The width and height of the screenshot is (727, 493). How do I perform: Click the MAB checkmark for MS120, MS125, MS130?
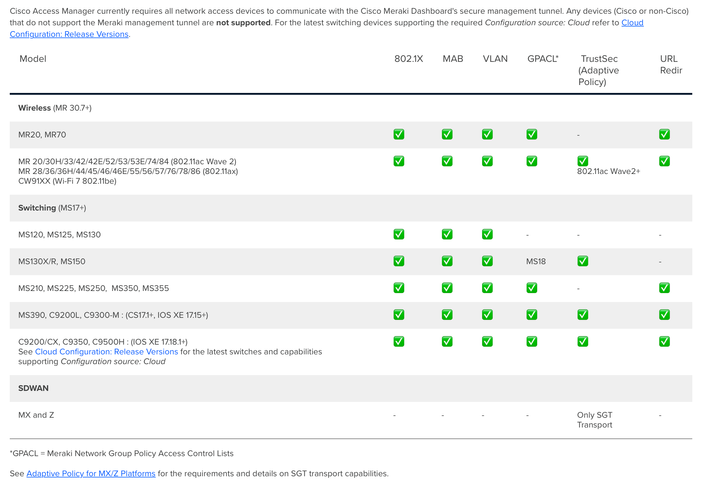coord(447,234)
